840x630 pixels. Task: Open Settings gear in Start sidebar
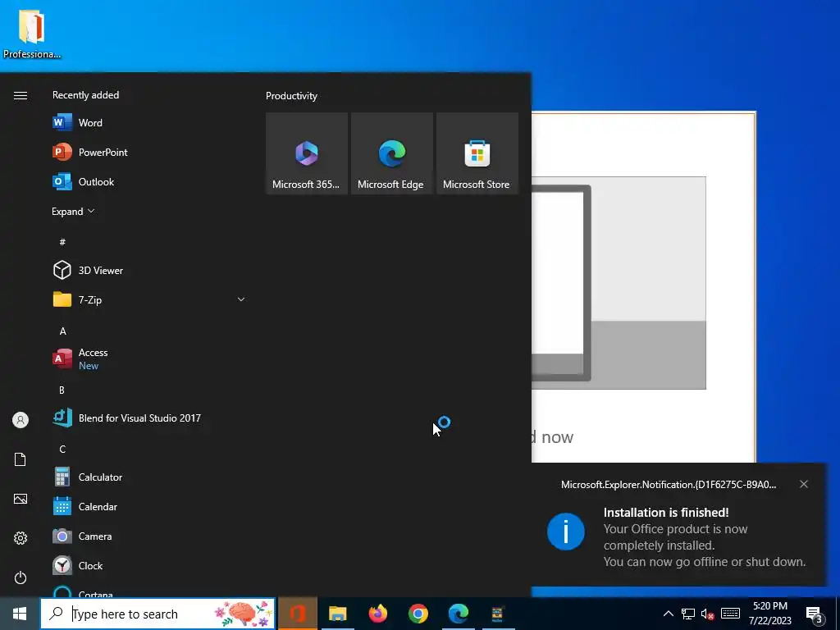pyautogui.click(x=21, y=538)
